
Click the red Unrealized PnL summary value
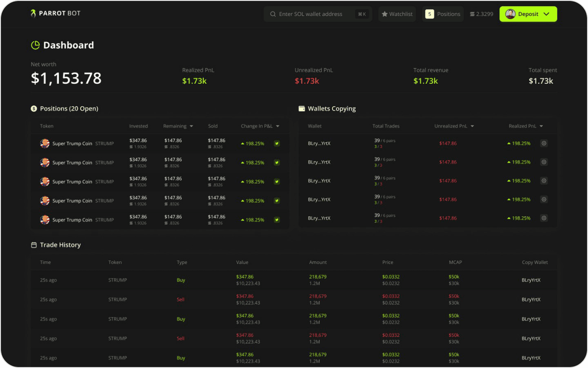pyautogui.click(x=307, y=81)
